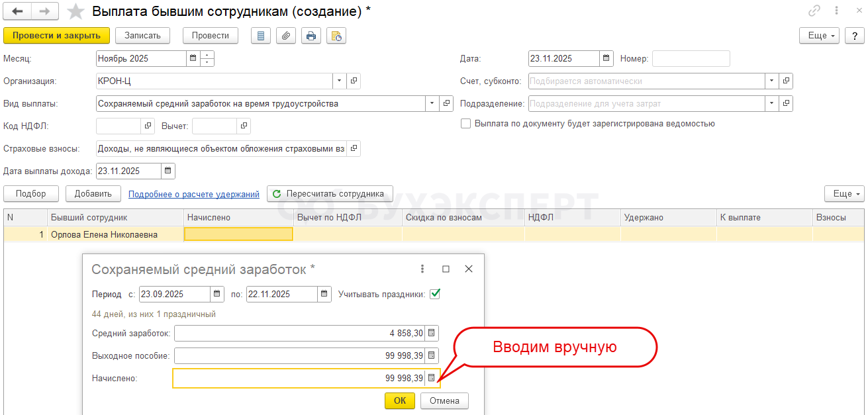
Task: Click Провести и закрыть button
Action: pyautogui.click(x=56, y=36)
